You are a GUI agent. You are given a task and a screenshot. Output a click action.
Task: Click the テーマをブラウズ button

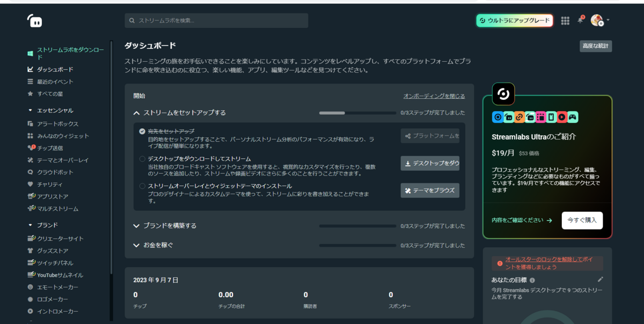pyautogui.click(x=430, y=190)
